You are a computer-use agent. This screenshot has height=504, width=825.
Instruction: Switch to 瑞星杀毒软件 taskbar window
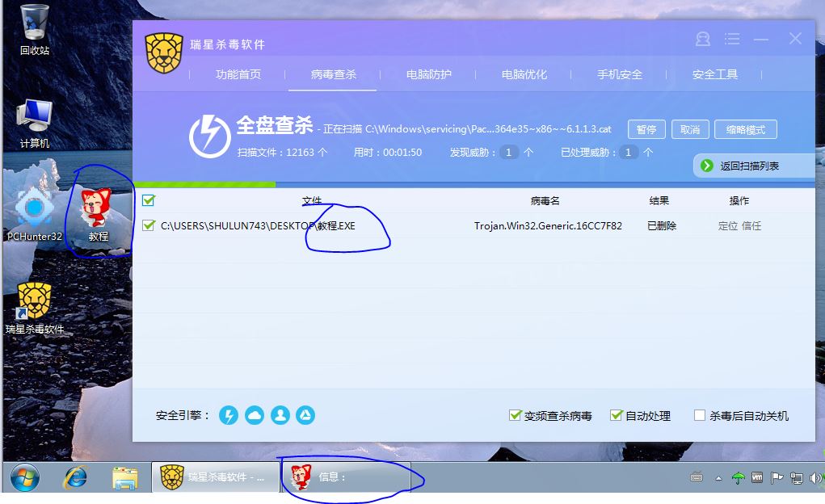click(216, 477)
